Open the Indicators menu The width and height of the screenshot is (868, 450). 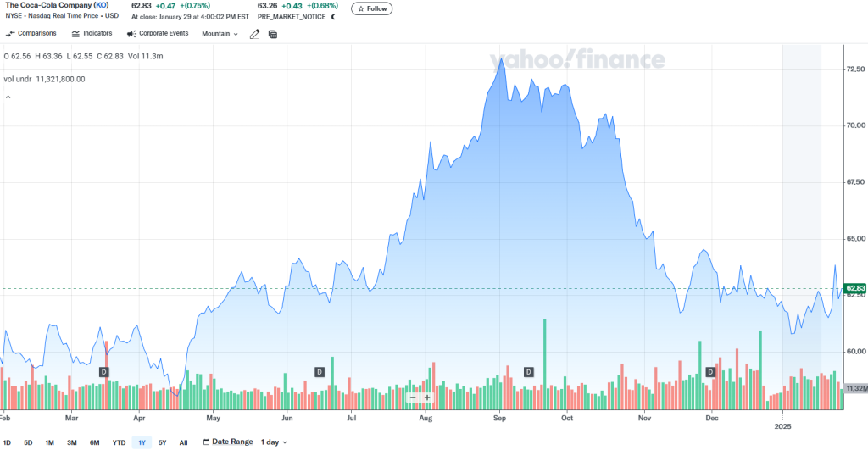[x=92, y=34]
